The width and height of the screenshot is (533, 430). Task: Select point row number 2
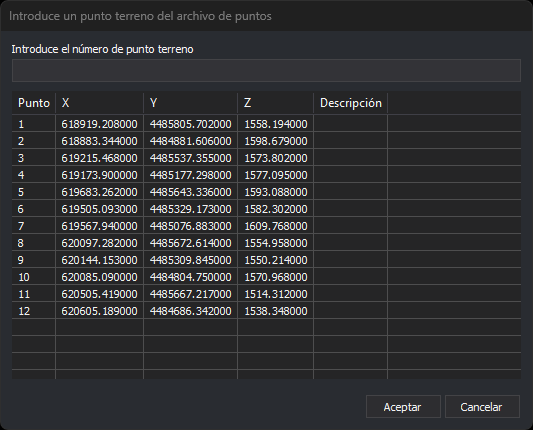266,141
